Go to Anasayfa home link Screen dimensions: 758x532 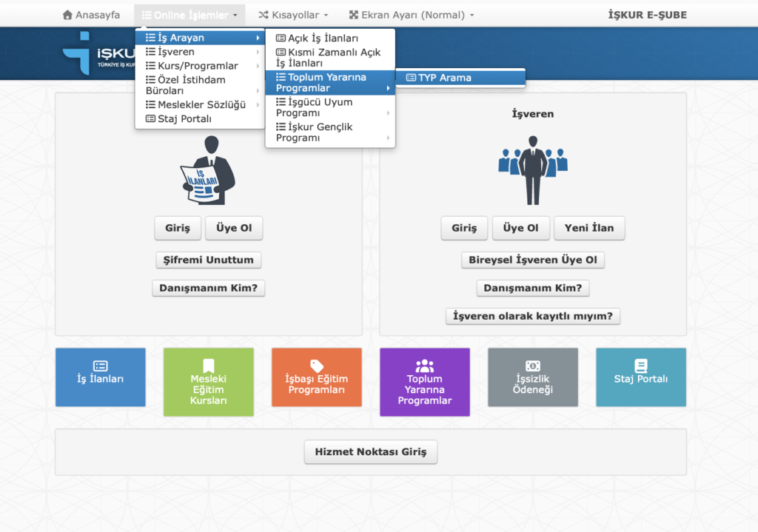[91, 15]
